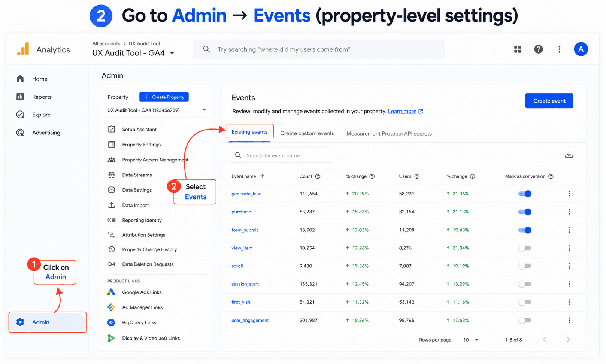Click the Mark as conversion info icon
The image size is (606, 364).
[551, 176]
